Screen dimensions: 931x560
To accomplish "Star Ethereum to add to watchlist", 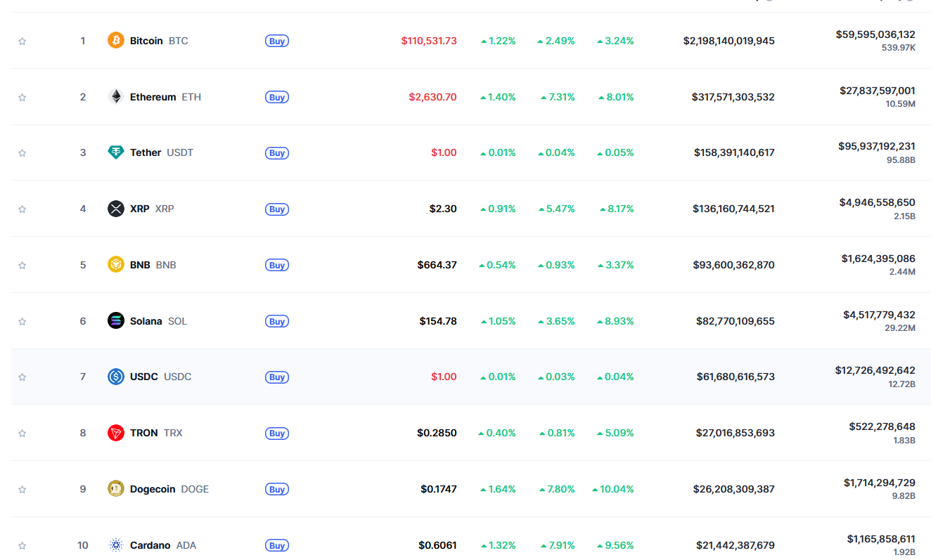I will pos(22,97).
